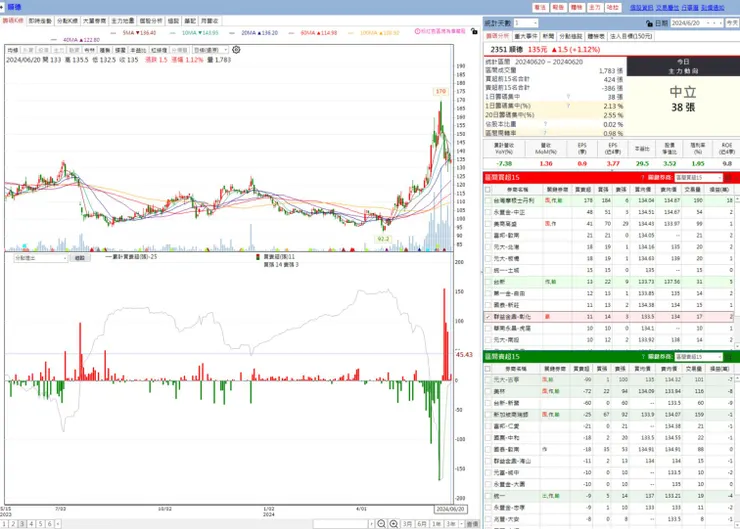
Task: Open the 新聞 tab
Action: click(x=548, y=36)
